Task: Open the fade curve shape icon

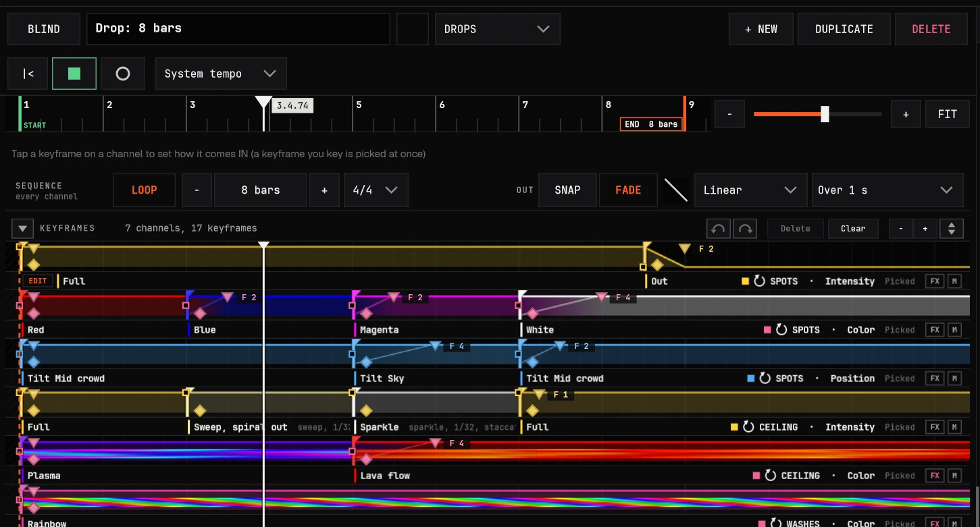Action: click(676, 190)
